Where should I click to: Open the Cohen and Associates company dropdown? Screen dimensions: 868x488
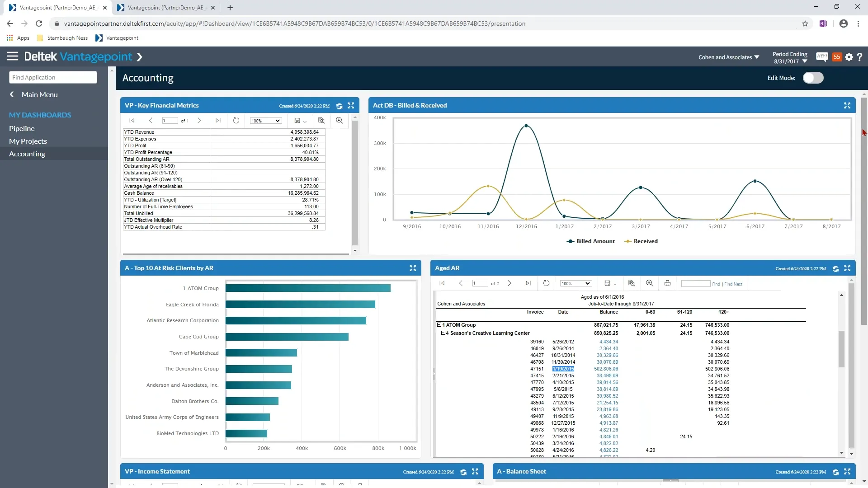(728, 57)
